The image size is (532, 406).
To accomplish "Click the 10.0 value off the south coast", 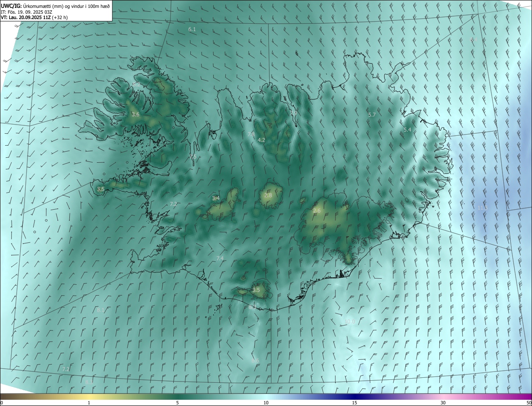I will (350, 322).
